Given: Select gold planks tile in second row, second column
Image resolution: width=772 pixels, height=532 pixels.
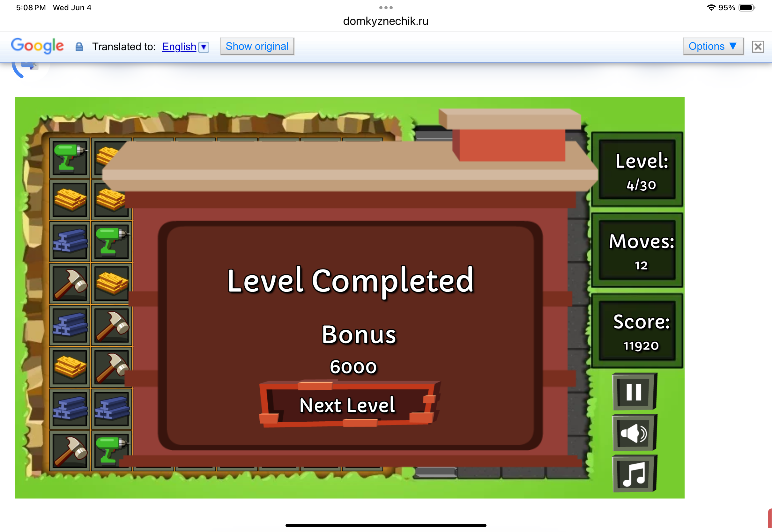Looking at the screenshot, I should coord(112,200).
